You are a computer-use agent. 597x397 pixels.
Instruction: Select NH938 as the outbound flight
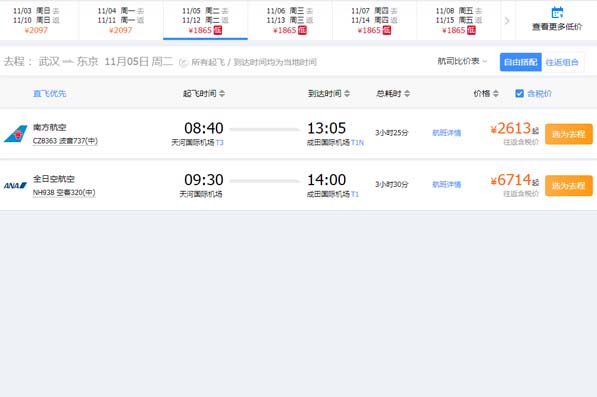pyautogui.click(x=568, y=185)
